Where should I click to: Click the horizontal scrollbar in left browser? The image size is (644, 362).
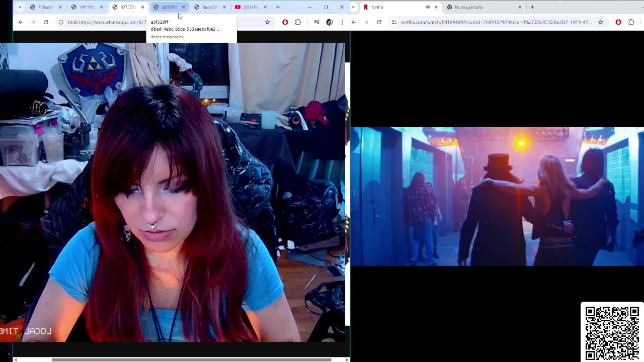click(192, 359)
